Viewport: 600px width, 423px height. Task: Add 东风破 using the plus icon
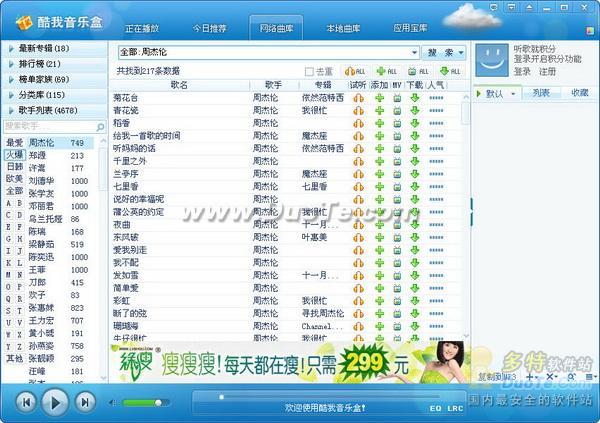379,237
